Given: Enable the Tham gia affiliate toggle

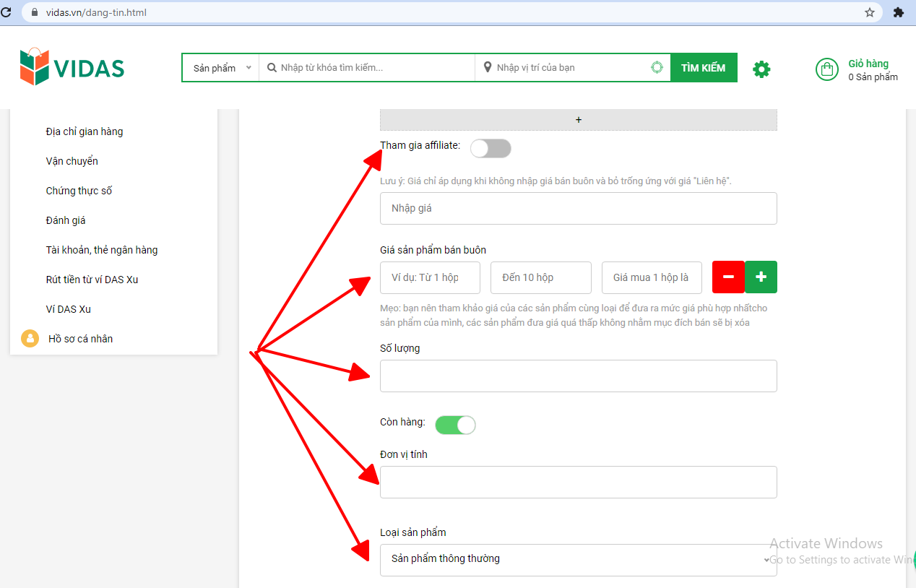Looking at the screenshot, I should pyautogui.click(x=491, y=148).
